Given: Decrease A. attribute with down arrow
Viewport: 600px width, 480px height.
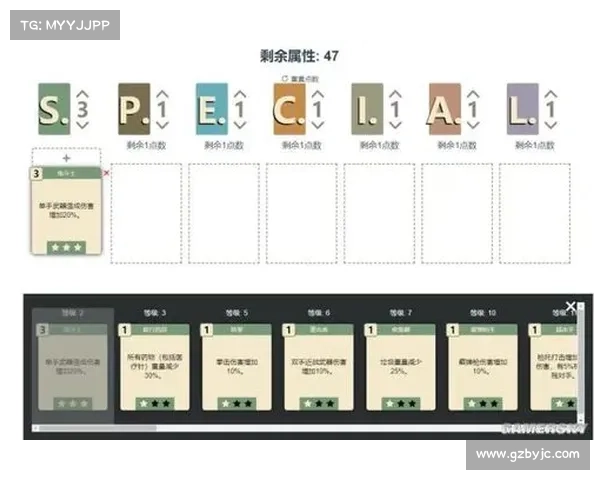Looking at the screenshot, I should coord(473,125).
